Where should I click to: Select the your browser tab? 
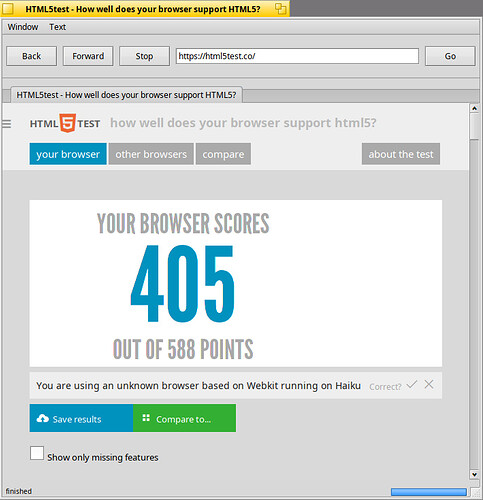[x=68, y=154]
